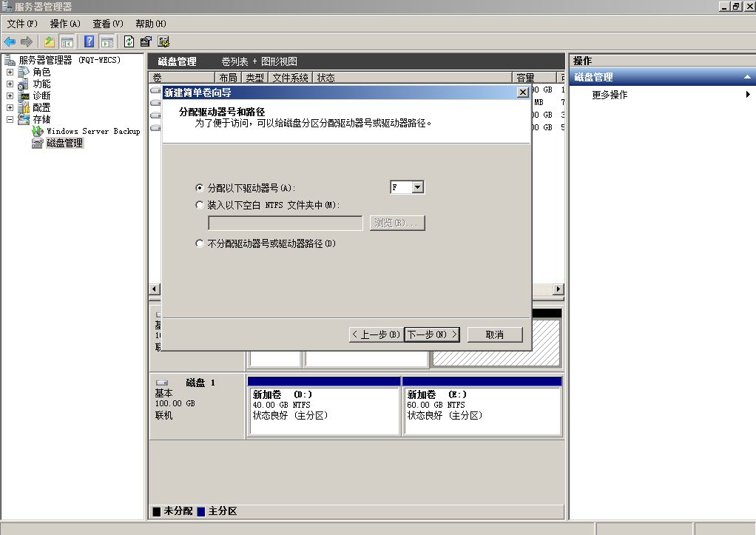Open Windows Server Backup in the tree
The width and height of the screenshot is (756, 535).
(x=93, y=131)
